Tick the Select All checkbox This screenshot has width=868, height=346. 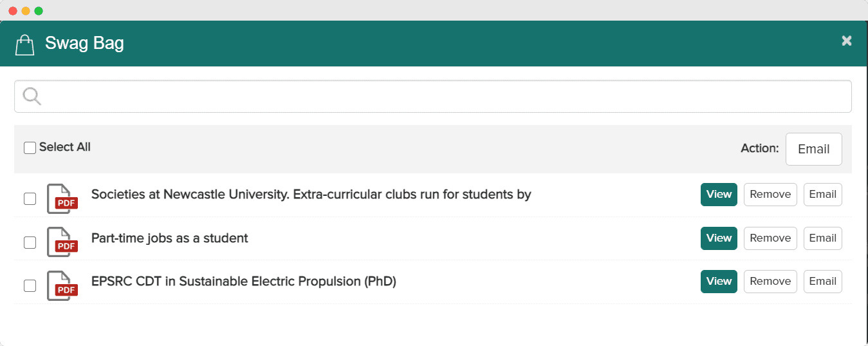click(30, 148)
